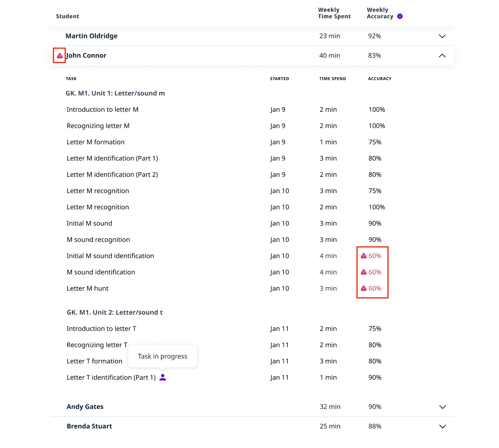Image resolution: width=499 pixels, height=448 pixels.
Task: Click warning icon on Letter M hunt row
Action: (x=363, y=288)
